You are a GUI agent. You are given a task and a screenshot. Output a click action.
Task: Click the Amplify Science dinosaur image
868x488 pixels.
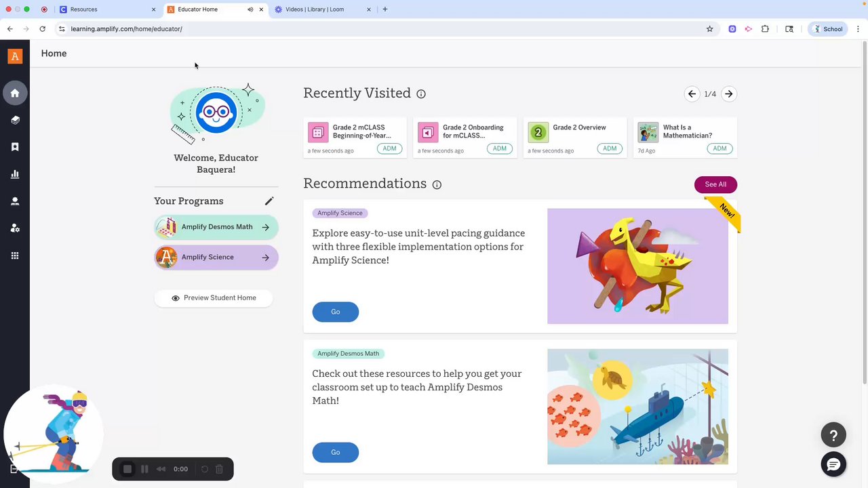tap(637, 266)
